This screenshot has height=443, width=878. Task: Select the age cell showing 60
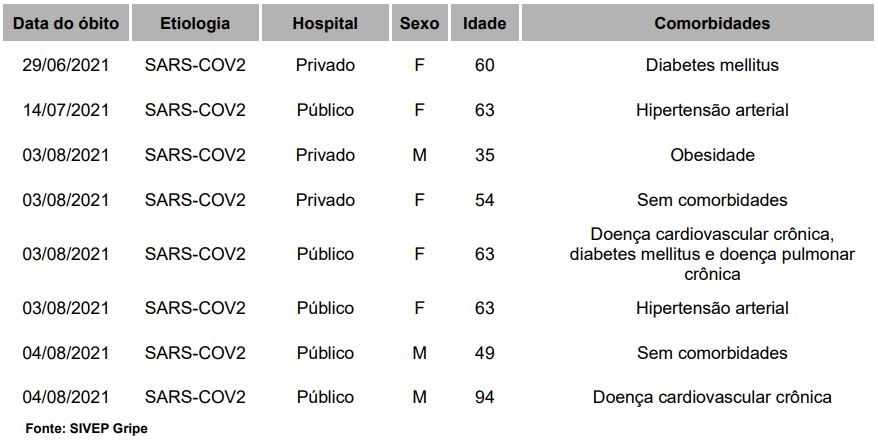(x=484, y=66)
